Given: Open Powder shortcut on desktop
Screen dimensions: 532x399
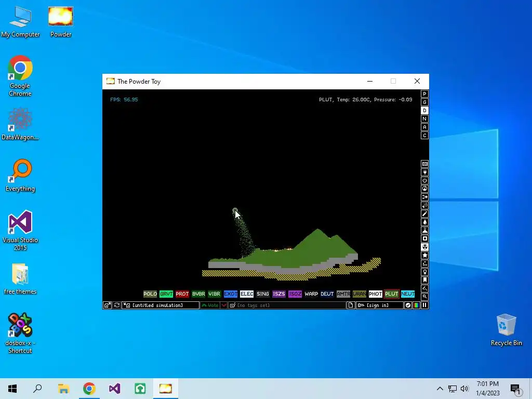Looking at the screenshot, I should point(61,22).
